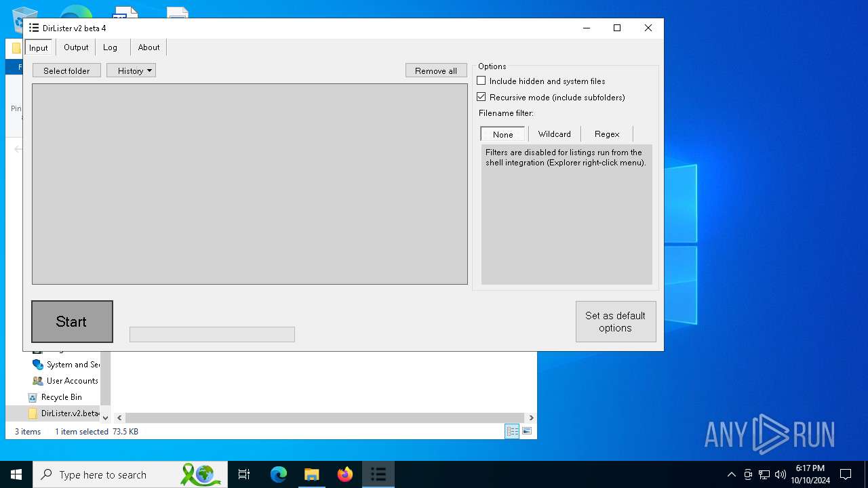Disable Recursive mode checkbox
The height and width of the screenshot is (488, 868).
tap(481, 97)
